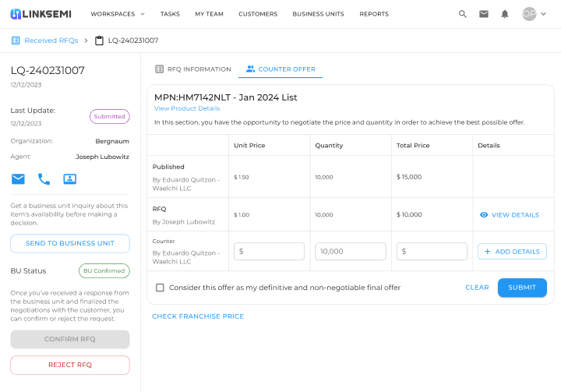The image size is (561, 392).
Task: Click the MPN:HM7142NLT heading
Action: point(225,97)
